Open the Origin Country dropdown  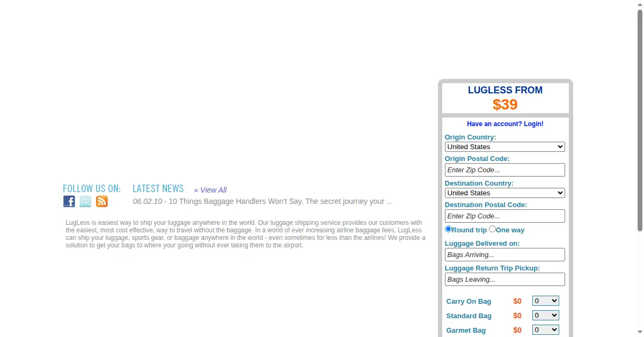505,146
